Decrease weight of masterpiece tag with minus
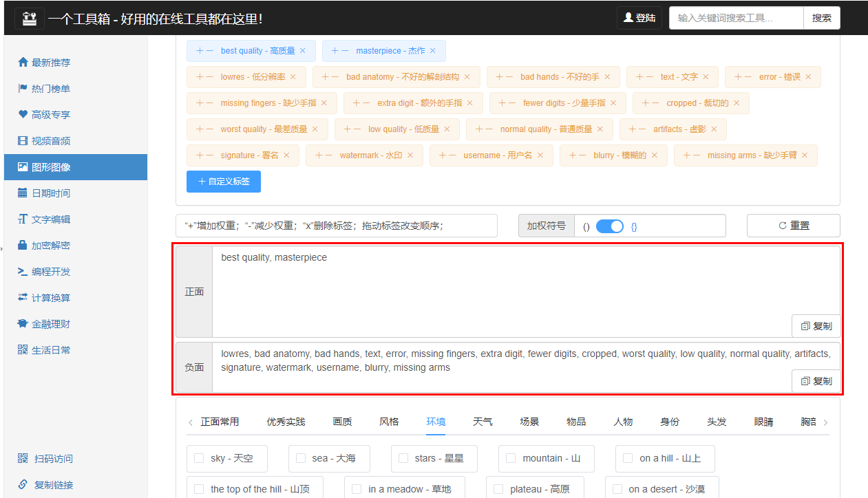This screenshot has width=868, height=498. click(345, 51)
